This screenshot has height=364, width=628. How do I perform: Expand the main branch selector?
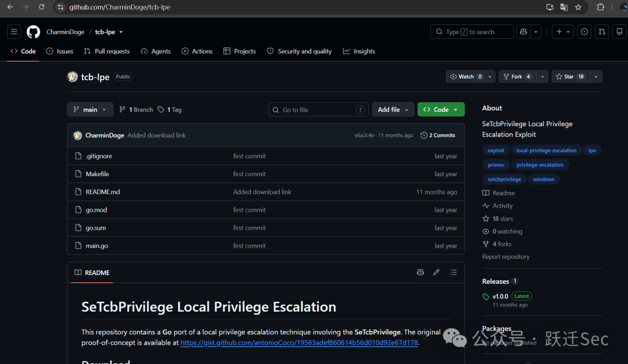tap(90, 109)
